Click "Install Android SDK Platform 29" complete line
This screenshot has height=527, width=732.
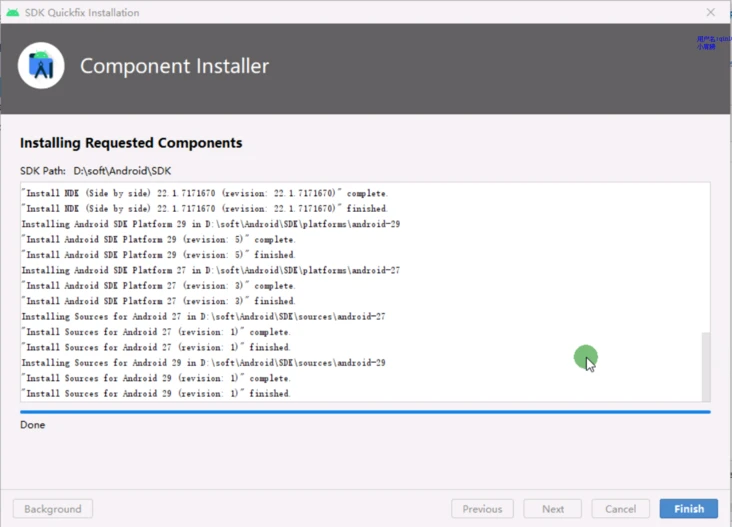pos(158,239)
